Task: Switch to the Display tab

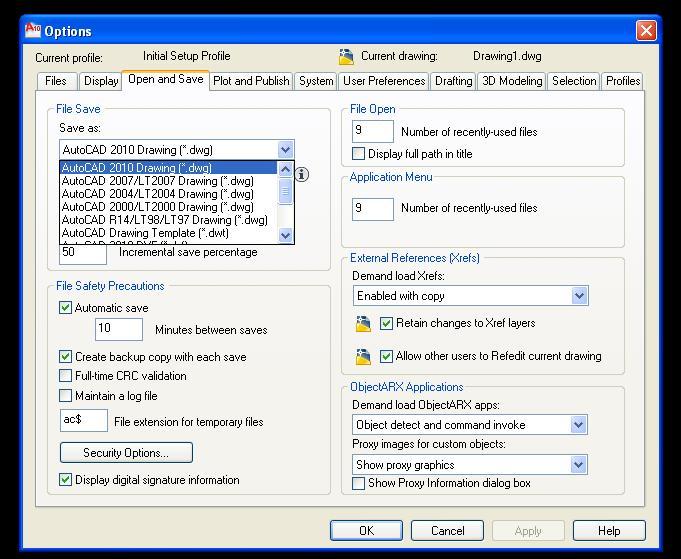Action: pyautogui.click(x=101, y=81)
